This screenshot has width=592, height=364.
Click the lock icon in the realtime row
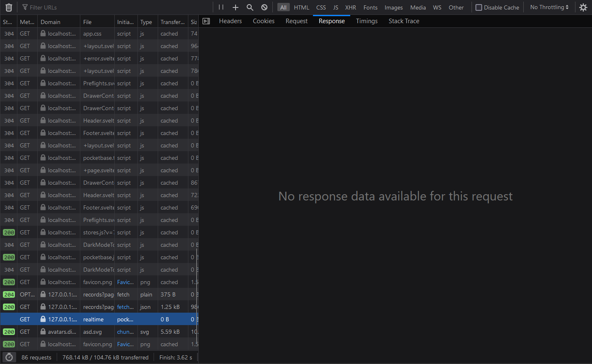tap(43, 319)
